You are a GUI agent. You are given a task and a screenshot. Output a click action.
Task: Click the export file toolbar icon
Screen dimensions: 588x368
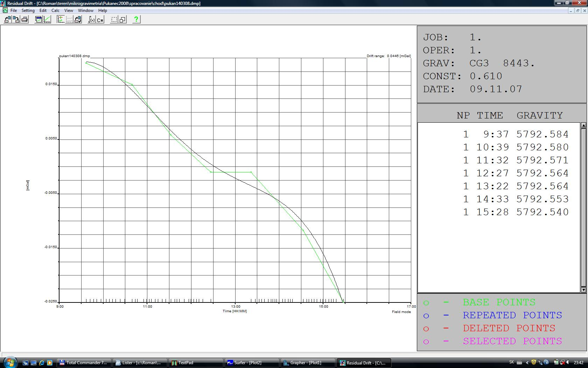(16, 20)
